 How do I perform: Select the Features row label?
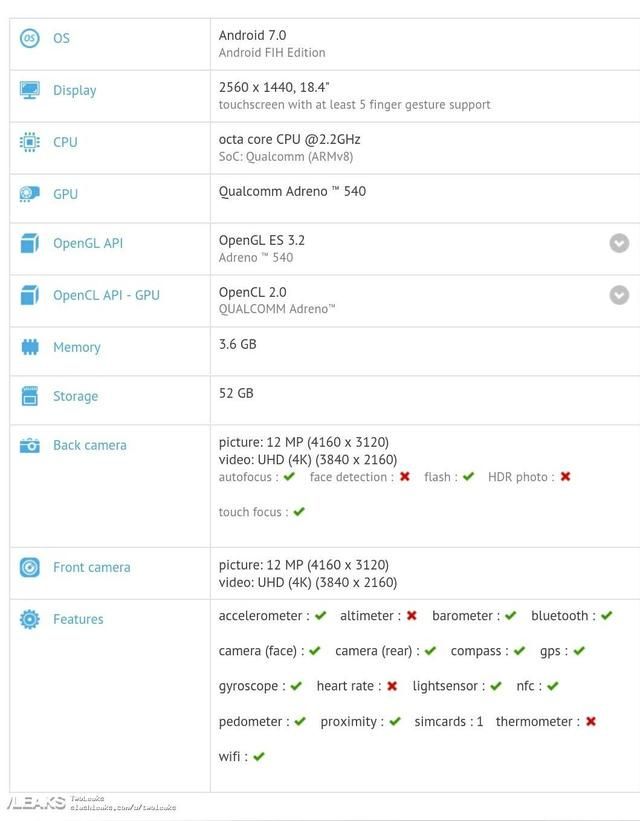tap(78, 619)
